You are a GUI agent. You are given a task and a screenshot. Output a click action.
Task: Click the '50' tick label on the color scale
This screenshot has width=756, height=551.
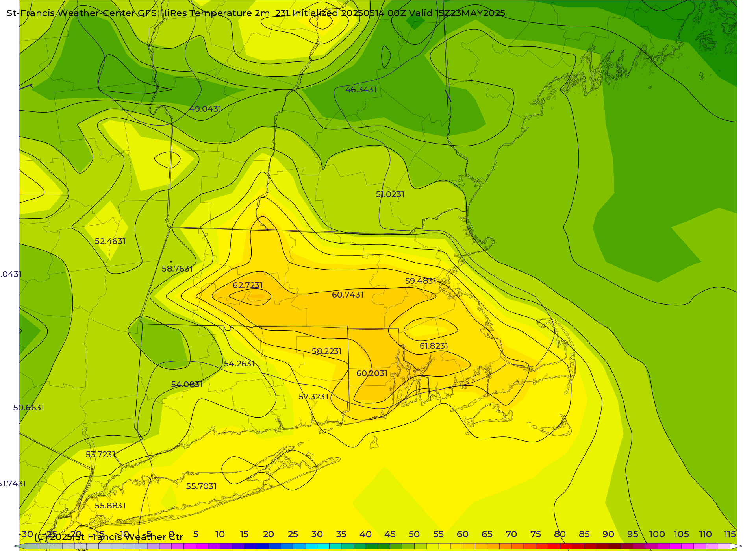(x=414, y=534)
